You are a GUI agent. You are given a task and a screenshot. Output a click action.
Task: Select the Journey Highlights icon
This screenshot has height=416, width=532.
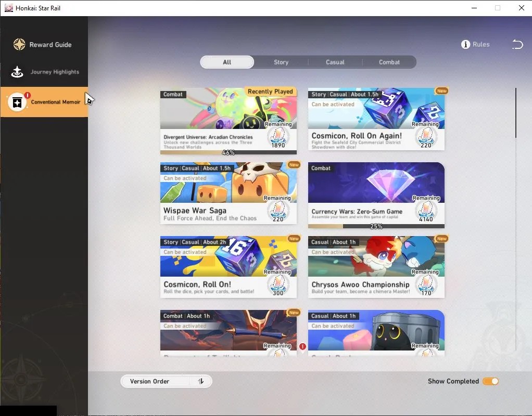coord(17,72)
